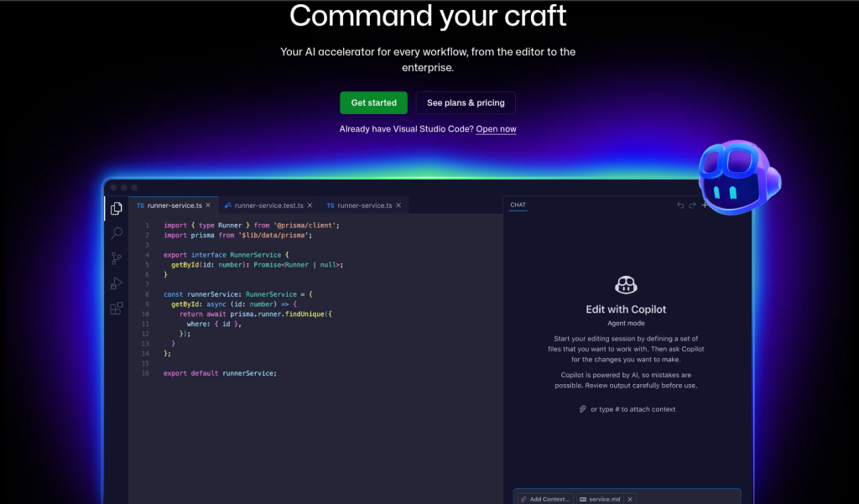Click the 'Start your editing session' paragraph

(626, 349)
